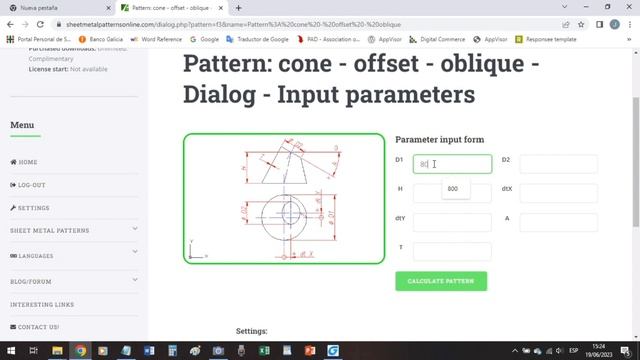The width and height of the screenshot is (640, 360).
Task: Open the Windows Start menu
Action: [x=11, y=351]
